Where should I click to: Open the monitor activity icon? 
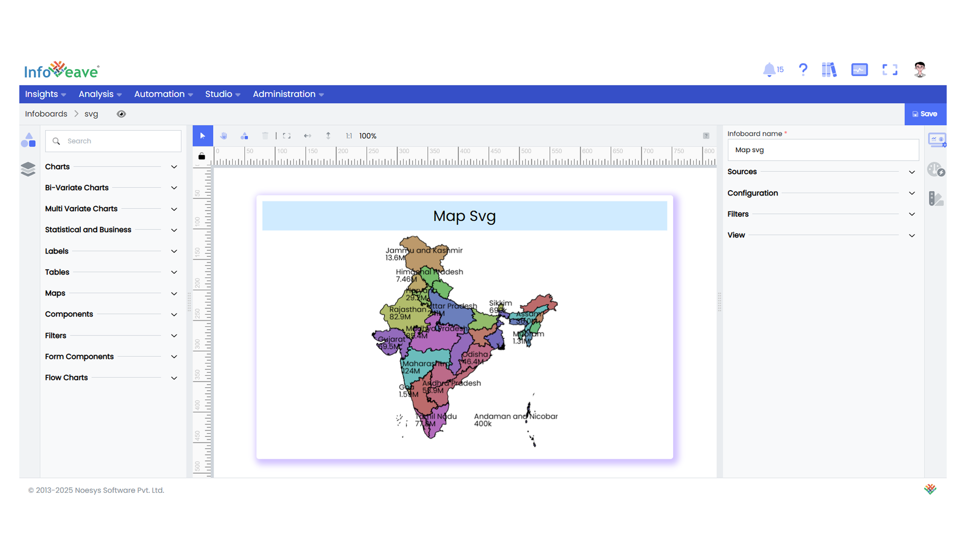click(x=860, y=70)
